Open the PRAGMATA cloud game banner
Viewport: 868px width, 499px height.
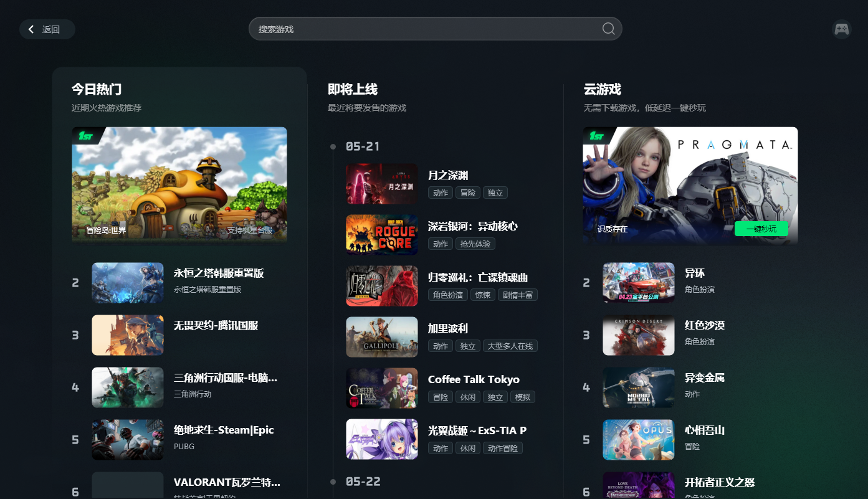690,185
